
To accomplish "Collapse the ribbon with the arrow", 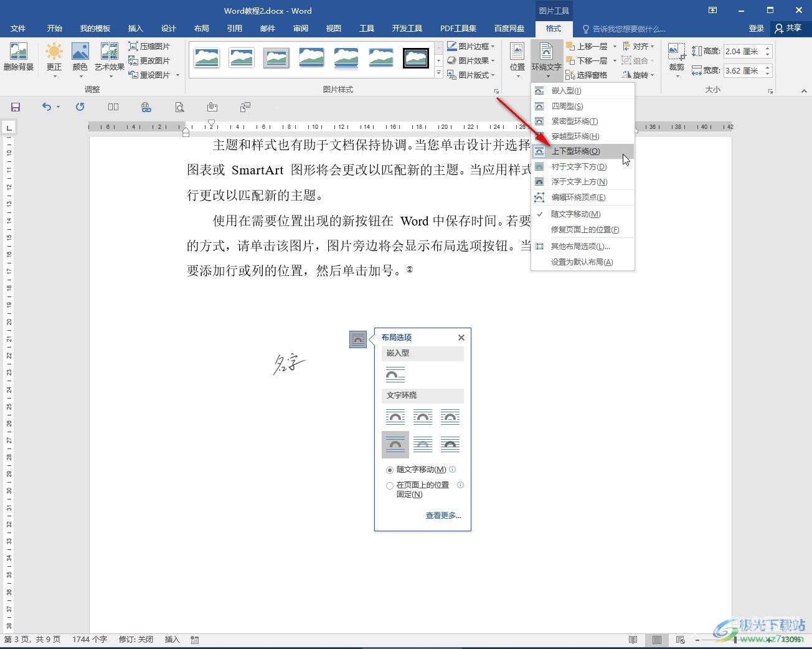I will (x=803, y=91).
